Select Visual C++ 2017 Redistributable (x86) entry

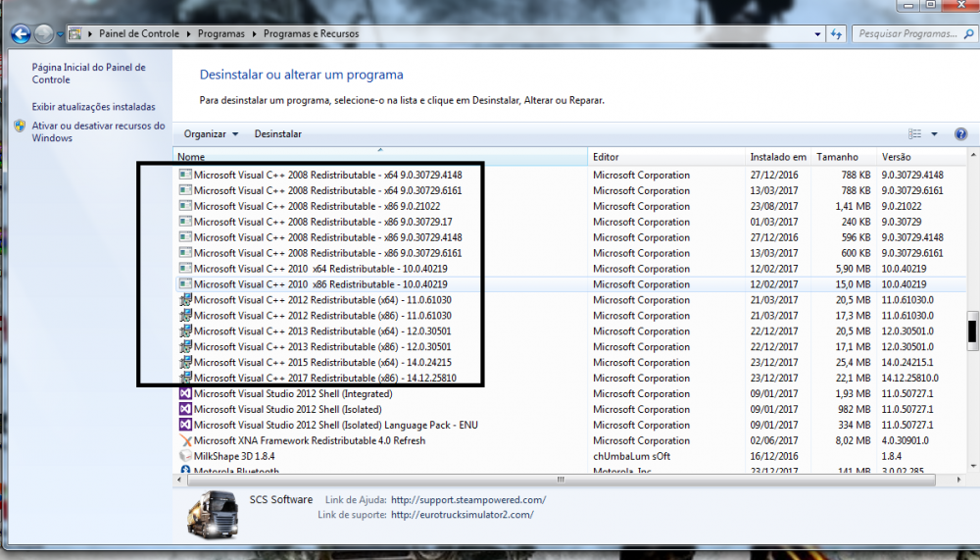click(x=325, y=379)
